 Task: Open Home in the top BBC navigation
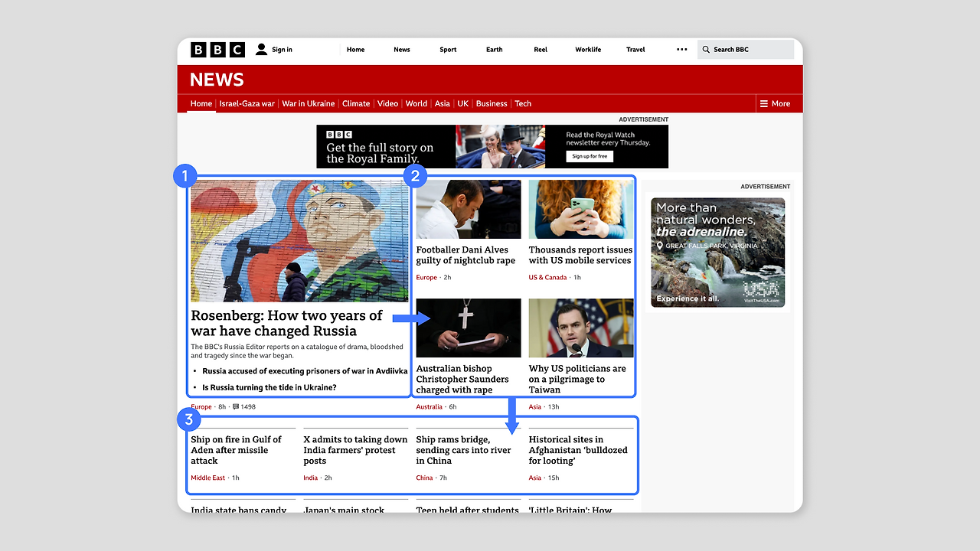[x=355, y=50]
